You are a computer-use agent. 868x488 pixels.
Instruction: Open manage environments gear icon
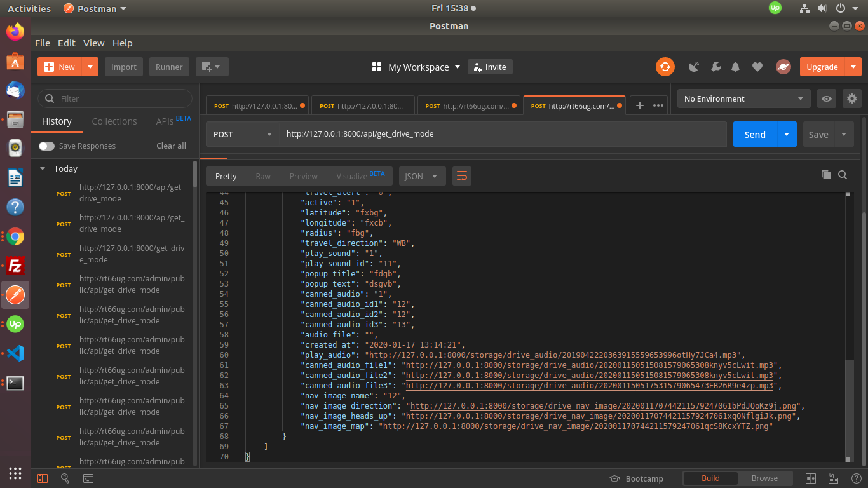point(851,98)
